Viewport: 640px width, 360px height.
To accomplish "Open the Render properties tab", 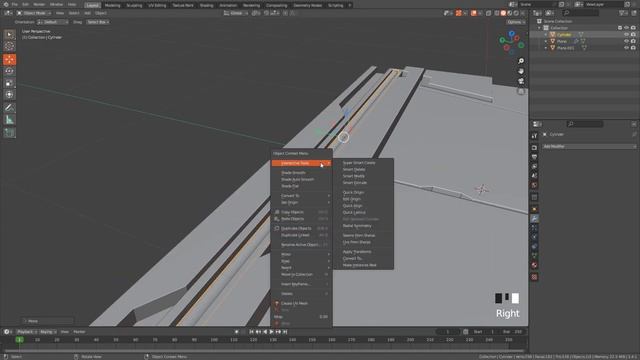I will [x=534, y=148].
